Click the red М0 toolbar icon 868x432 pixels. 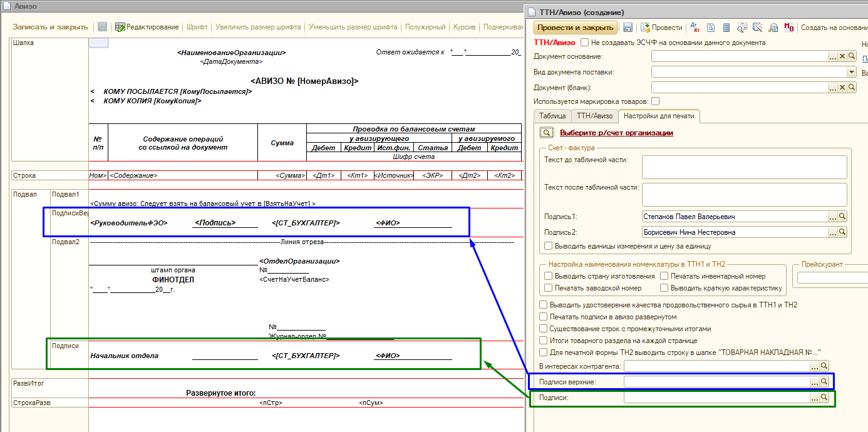coord(789,28)
